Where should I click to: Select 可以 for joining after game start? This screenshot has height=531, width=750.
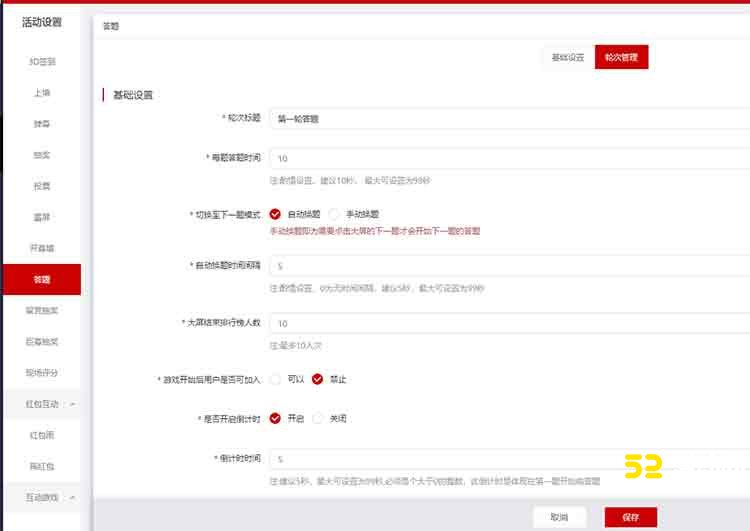[275, 379]
